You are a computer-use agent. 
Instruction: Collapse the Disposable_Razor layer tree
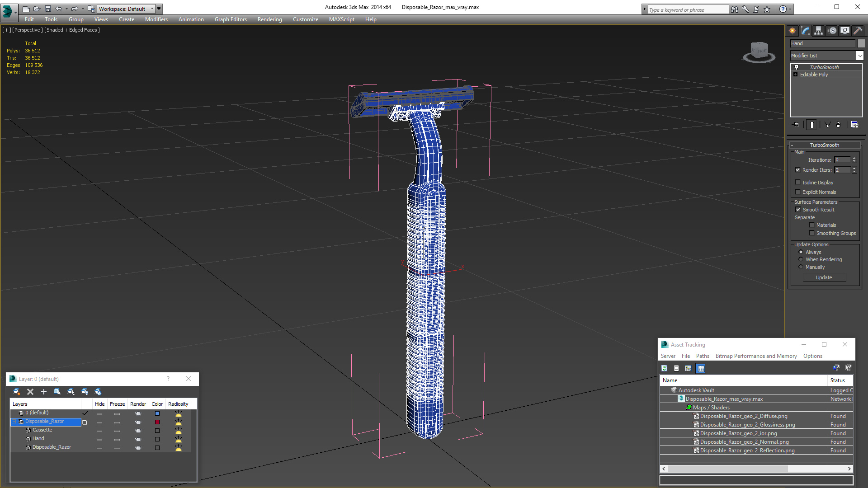pyautogui.click(x=14, y=422)
